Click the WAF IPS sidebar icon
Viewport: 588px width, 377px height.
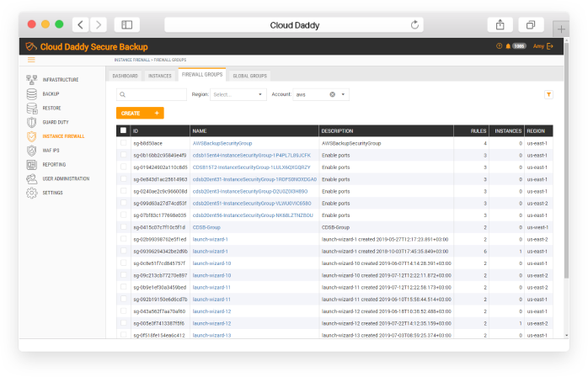pyautogui.click(x=32, y=150)
